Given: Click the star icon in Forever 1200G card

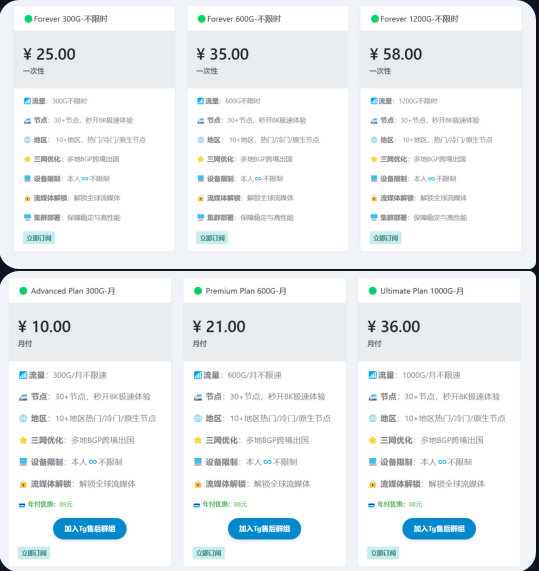Looking at the screenshot, I should coord(374,159).
